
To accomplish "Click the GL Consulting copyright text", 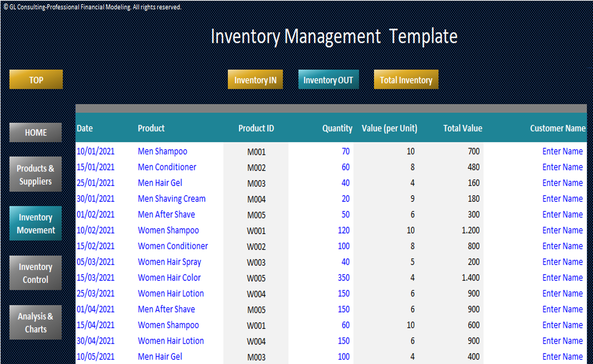I will [93, 7].
